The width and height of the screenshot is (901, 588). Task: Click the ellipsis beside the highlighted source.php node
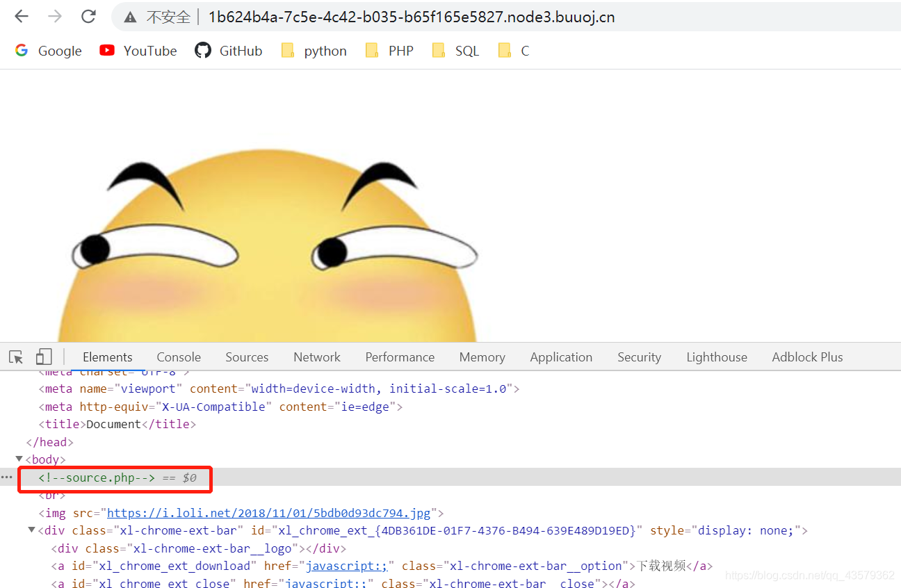point(7,477)
